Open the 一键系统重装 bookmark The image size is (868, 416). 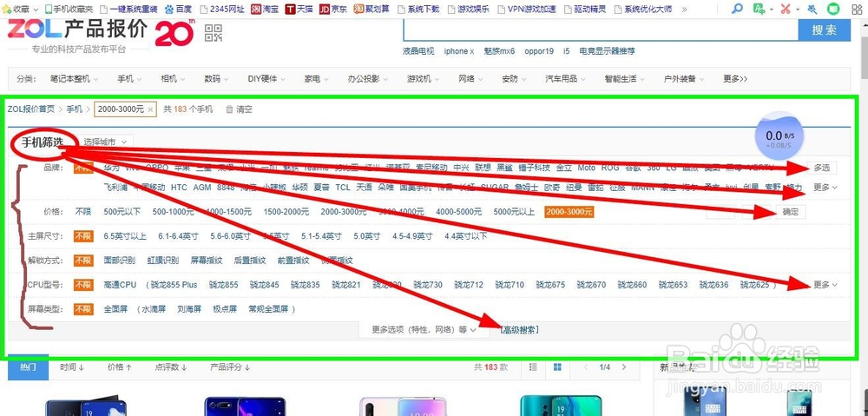coord(129,9)
